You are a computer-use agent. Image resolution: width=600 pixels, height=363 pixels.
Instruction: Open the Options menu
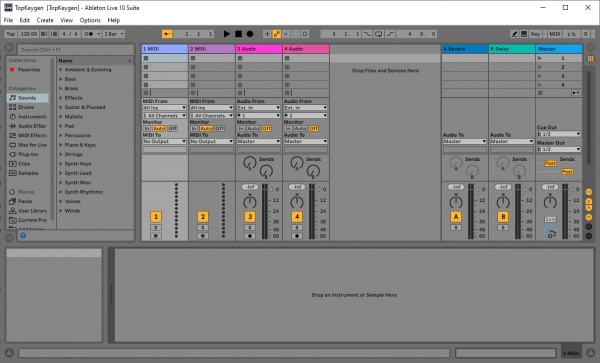click(x=90, y=20)
